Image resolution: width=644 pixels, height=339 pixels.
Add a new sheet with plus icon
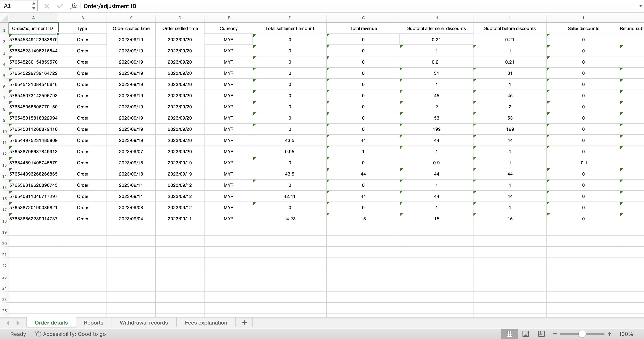tap(244, 323)
